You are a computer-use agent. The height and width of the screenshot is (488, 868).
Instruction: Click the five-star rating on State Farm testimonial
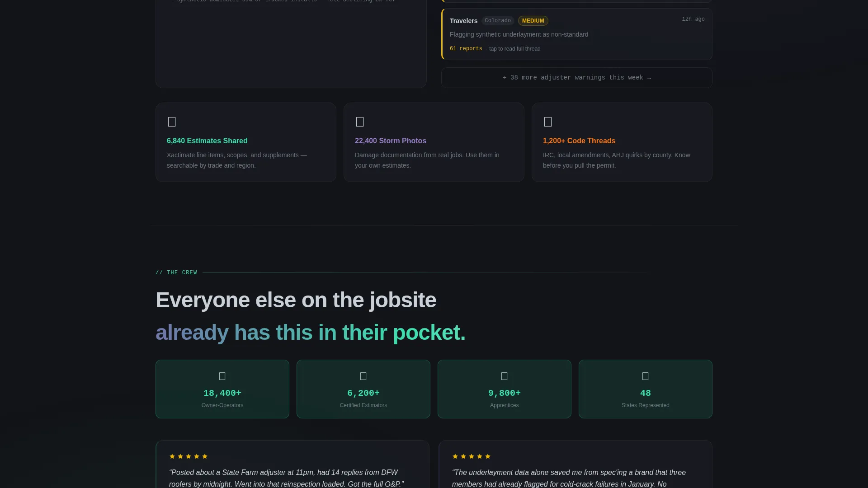click(x=189, y=456)
